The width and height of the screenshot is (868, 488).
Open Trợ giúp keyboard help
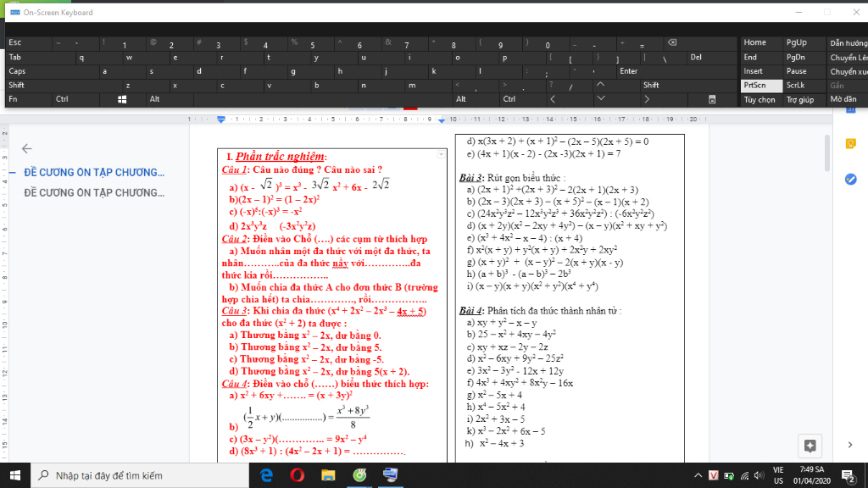click(804, 100)
